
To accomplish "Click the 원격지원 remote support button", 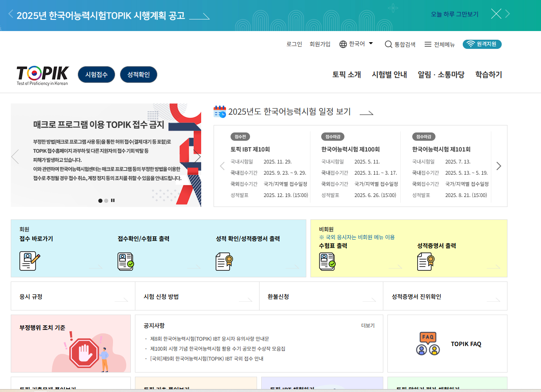I will (482, 44).
